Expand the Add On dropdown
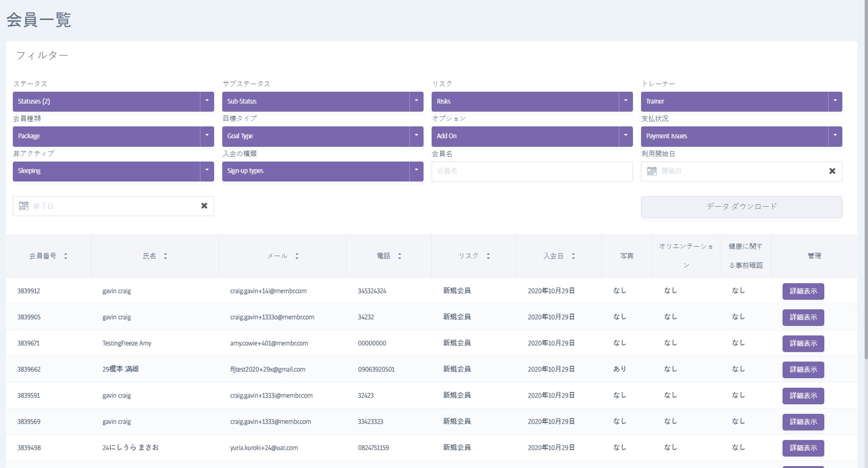The width and height of the screenshot is (868, 468). [532, 136]
